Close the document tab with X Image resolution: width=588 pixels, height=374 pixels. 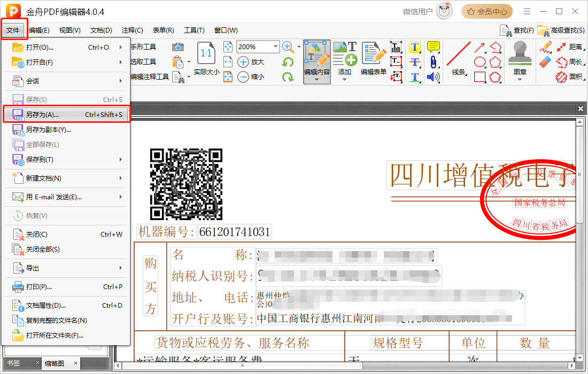click(x=581, y=108)
